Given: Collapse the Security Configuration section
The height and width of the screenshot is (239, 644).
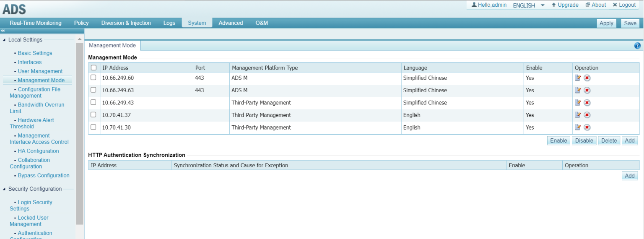Looking at the screenshot, I should tap(5, 189).
